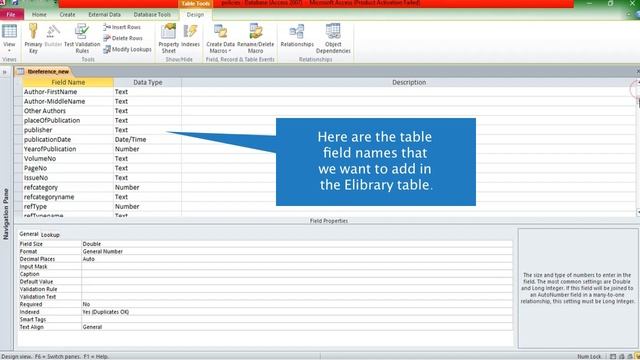
Task: Select the tblreference_new table tab
Action: 44,71
